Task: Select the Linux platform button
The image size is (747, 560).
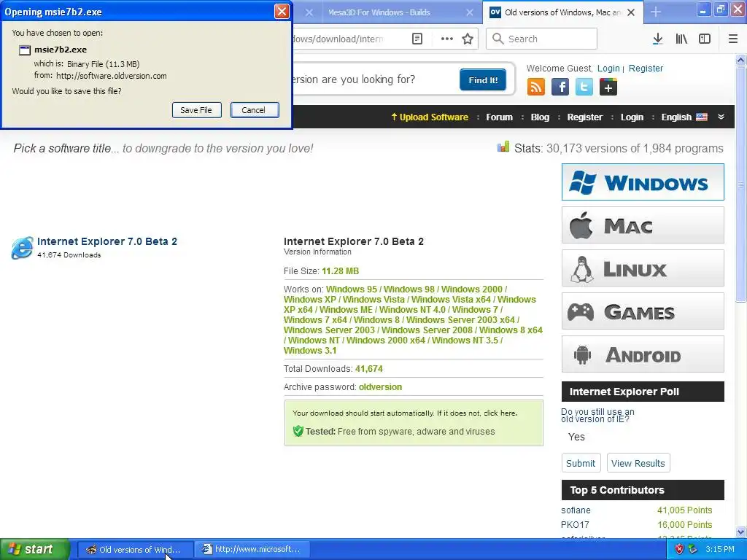Action: pos(643,268)
